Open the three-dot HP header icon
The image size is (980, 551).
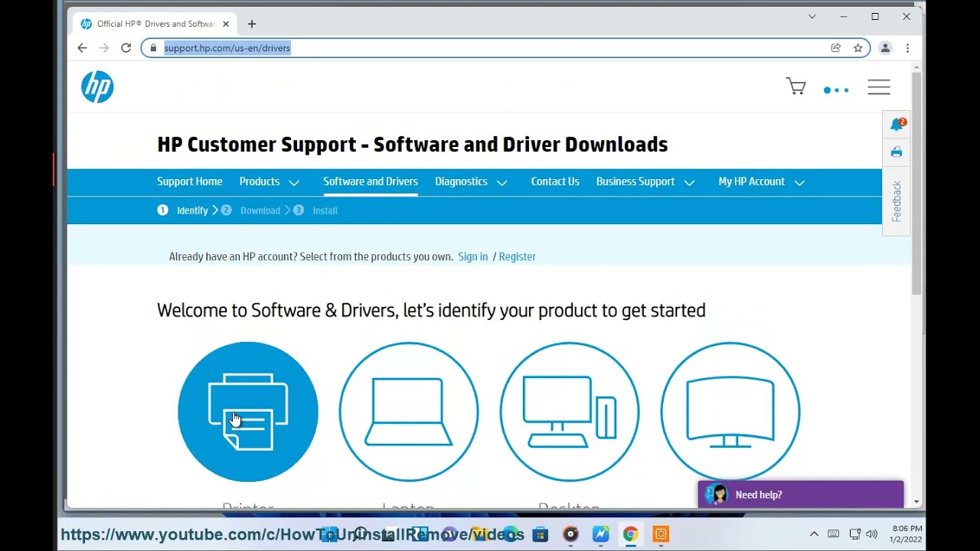pos(836,90)
